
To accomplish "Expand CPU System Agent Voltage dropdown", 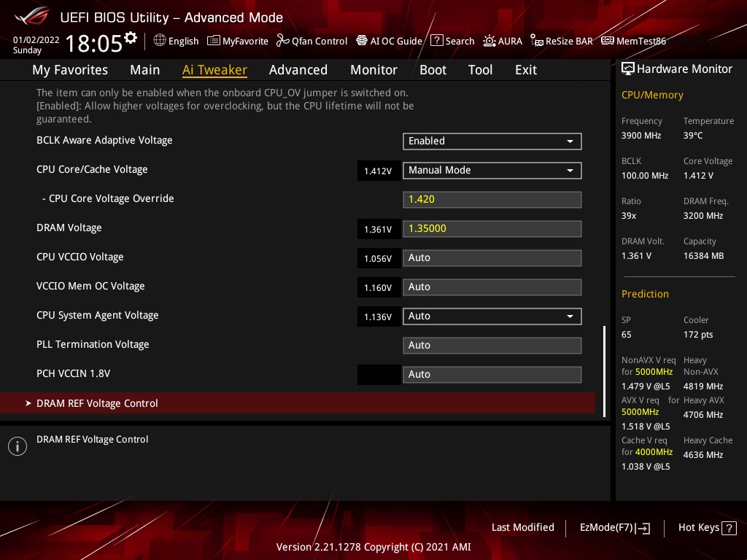I will tap(492, 316).
